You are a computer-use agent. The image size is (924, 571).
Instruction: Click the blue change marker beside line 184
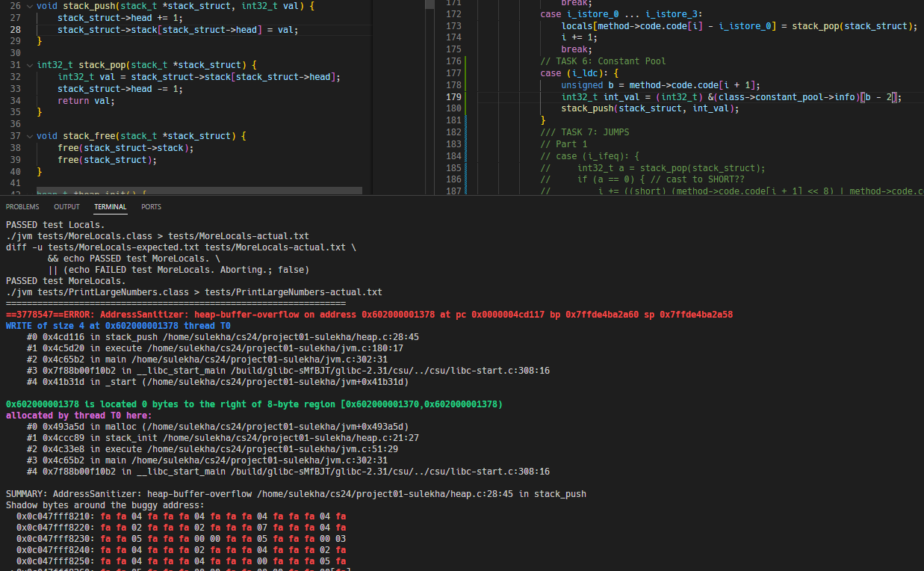(465, 156)
